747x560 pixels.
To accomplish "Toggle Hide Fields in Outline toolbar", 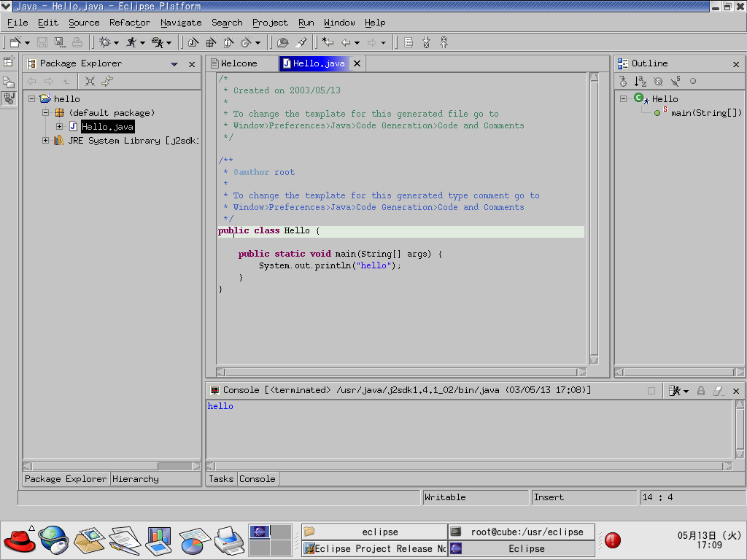I will tap(658, 81).
